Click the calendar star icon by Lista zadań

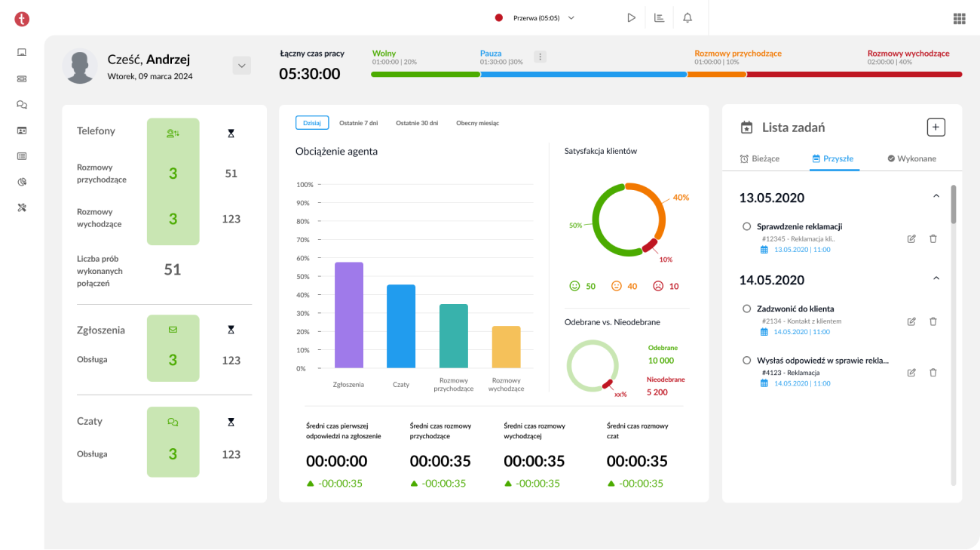[x=747, y=128]
